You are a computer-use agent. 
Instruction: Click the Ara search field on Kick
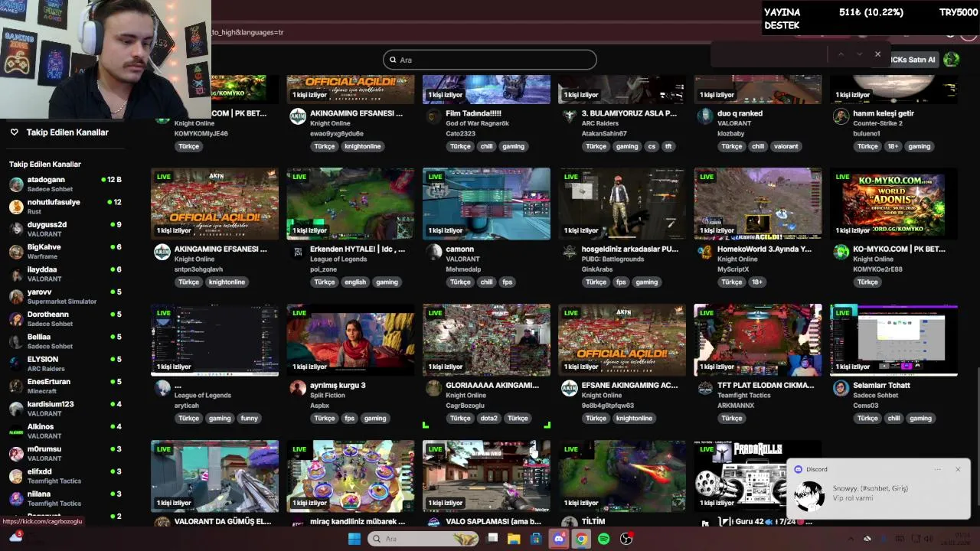click(x=490, y=60)
